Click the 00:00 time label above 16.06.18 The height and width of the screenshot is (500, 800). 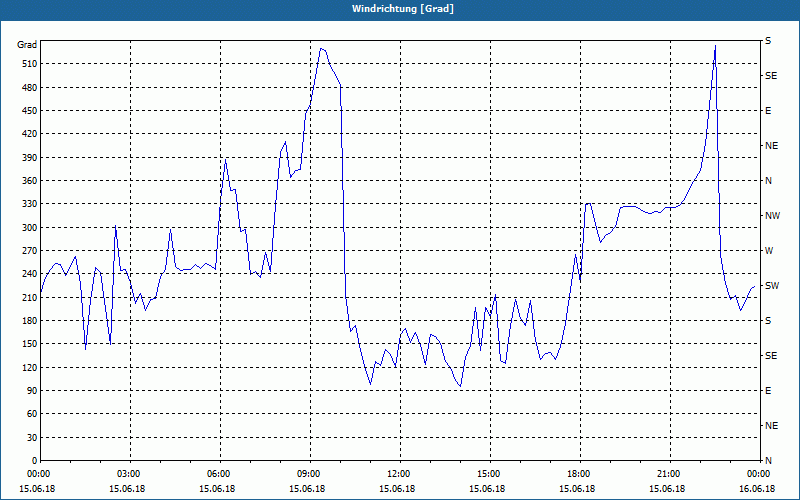click(760, 473)
